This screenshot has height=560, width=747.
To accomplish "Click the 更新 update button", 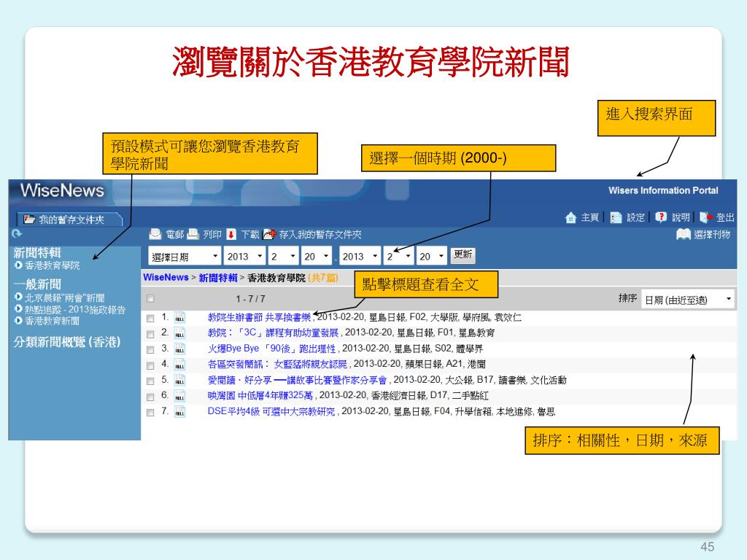I will [x=462, y=254].
